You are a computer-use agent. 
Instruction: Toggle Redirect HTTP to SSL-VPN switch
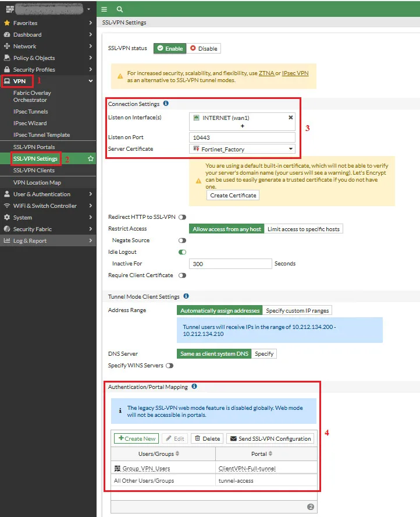pos(182,217)
